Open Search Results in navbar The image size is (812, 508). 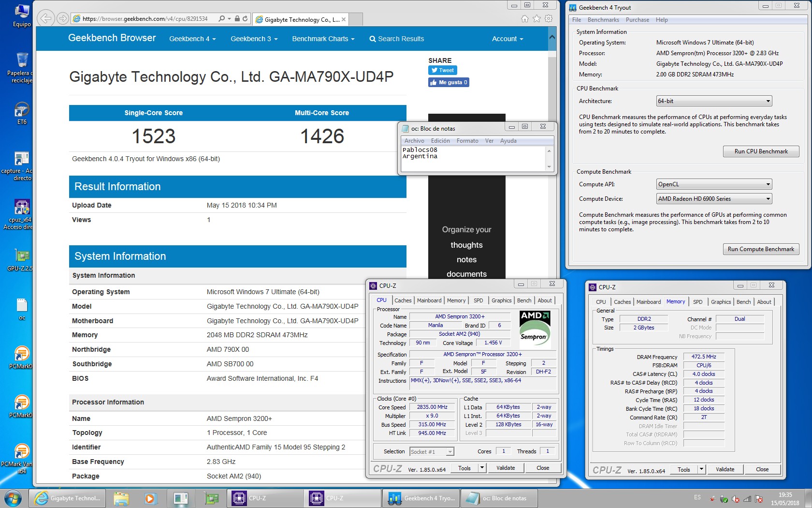tap(396, 39)
